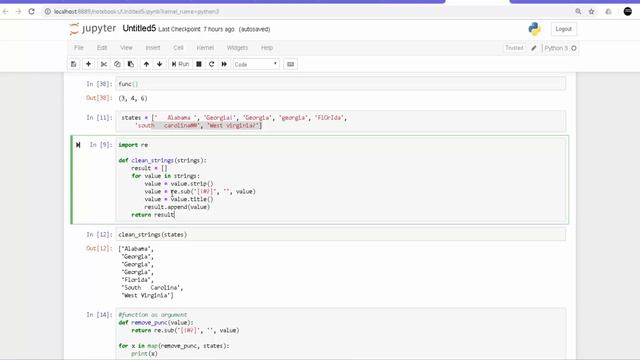The width and height of the screenshot is (640, 360).
Task: Click the kernel idle circle indicator
Action: tap(574, 48)
